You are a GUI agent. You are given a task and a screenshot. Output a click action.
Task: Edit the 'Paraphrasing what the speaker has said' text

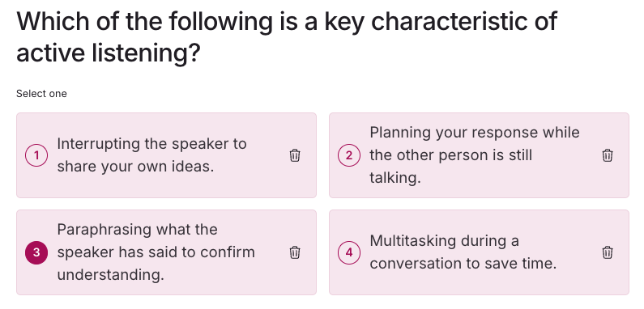pyautogui.click(x=156, y=252)
